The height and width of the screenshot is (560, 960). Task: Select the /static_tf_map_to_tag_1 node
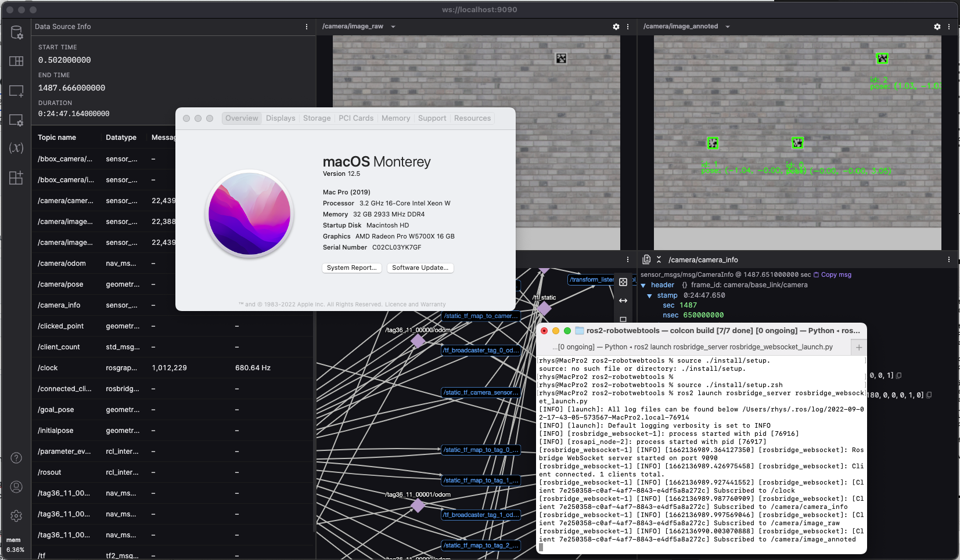[x=481, y=480]
